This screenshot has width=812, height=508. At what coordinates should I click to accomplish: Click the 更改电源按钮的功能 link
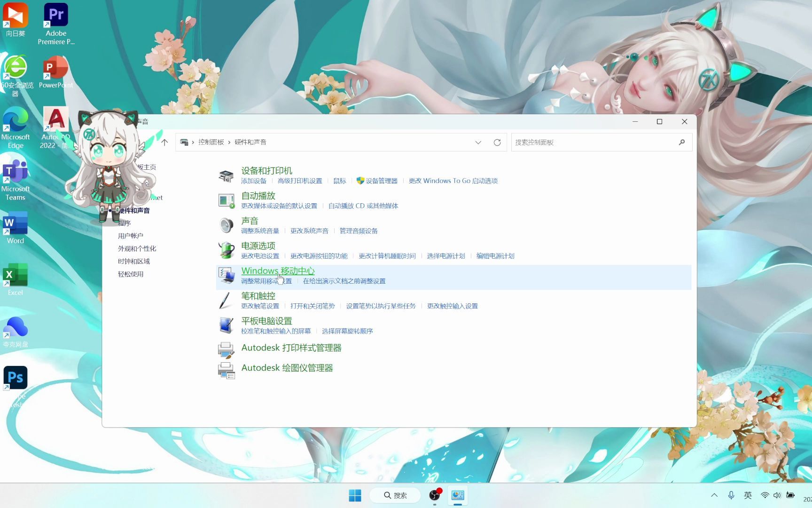(x=319, y=256)
